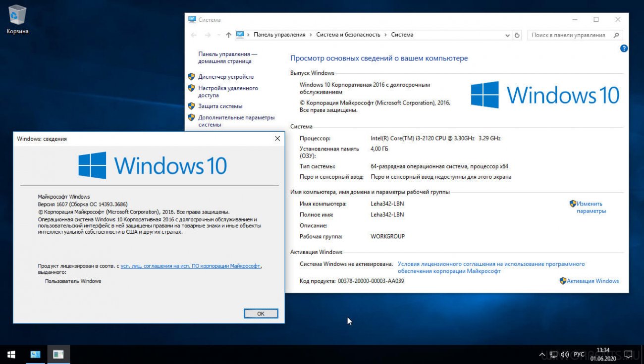The height and width of the screenshot is (364, 644).
Task: Click the search magnifier icon
Action: click(616, 35)
